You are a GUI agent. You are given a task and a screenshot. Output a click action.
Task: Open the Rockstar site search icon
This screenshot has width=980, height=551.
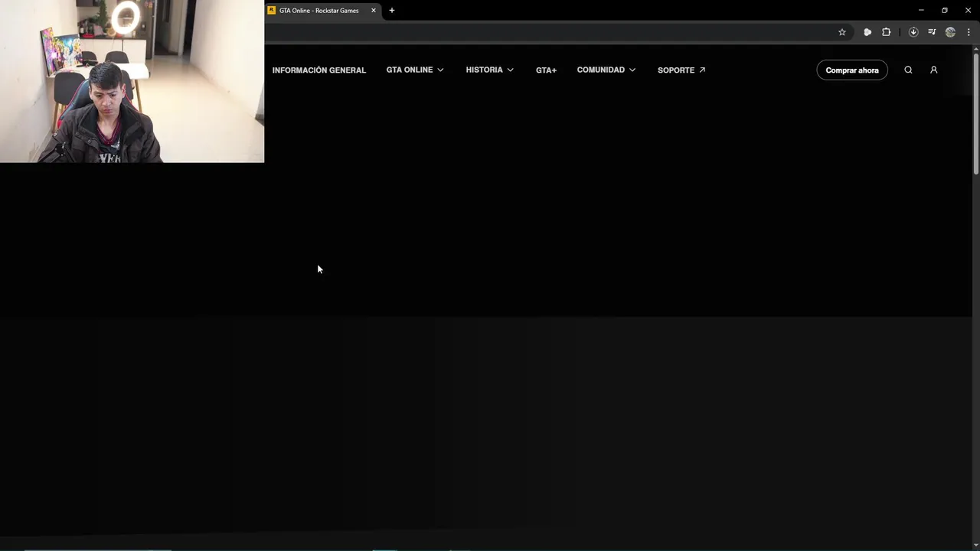tap(908, 70)
